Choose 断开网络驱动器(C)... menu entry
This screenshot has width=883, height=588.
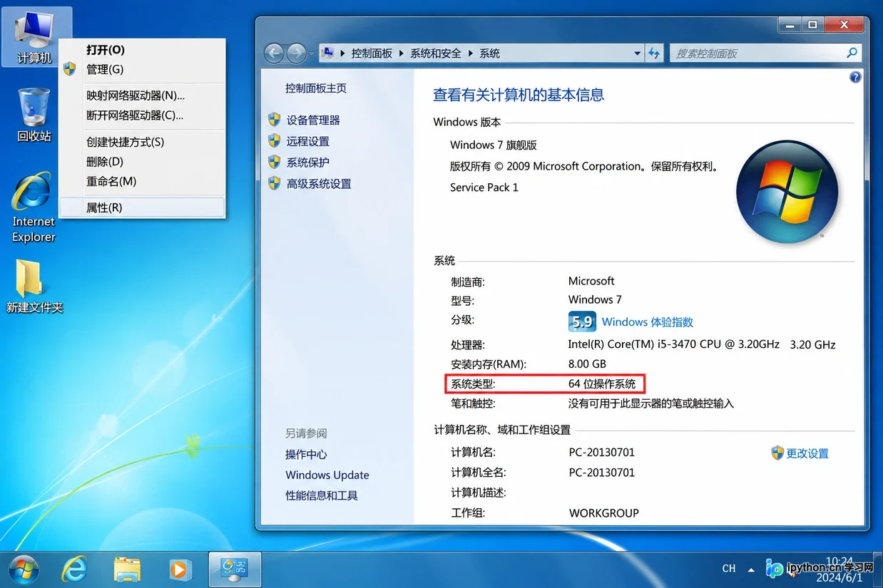135,115
